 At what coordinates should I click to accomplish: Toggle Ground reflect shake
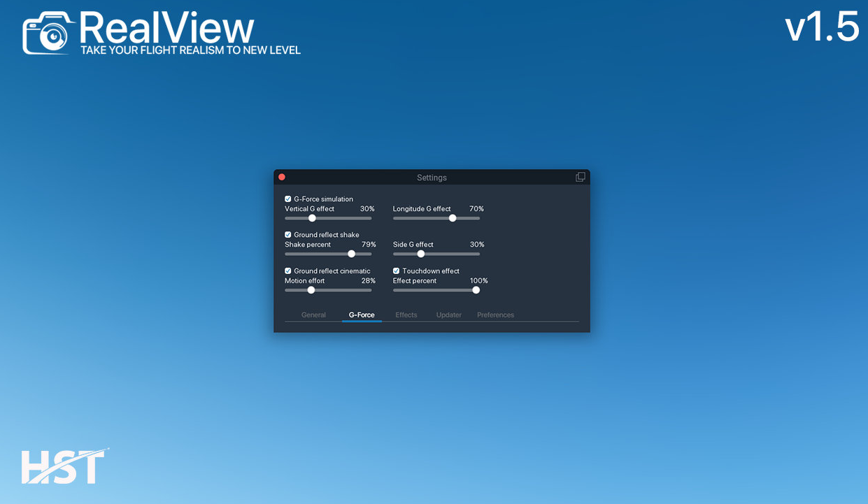[287, 234]
